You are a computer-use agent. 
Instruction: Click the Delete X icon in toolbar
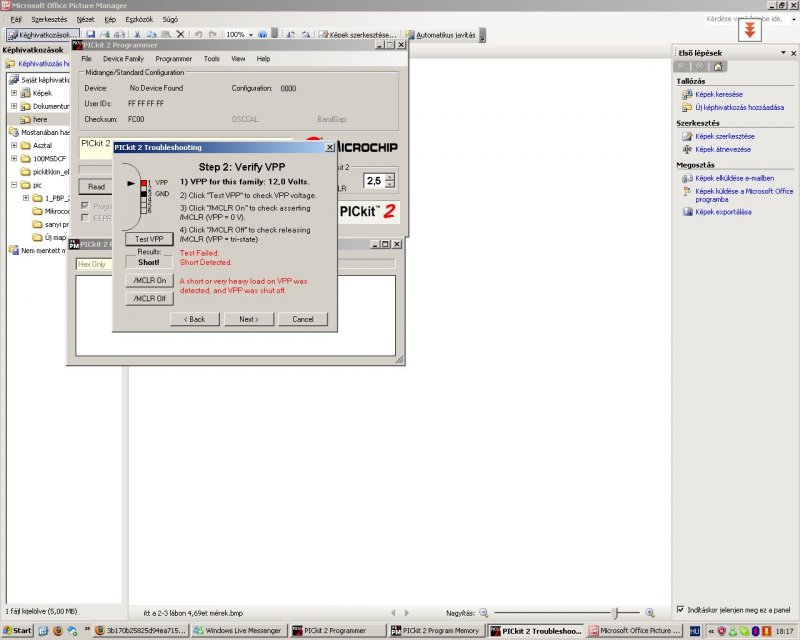(x=180, y=35)
